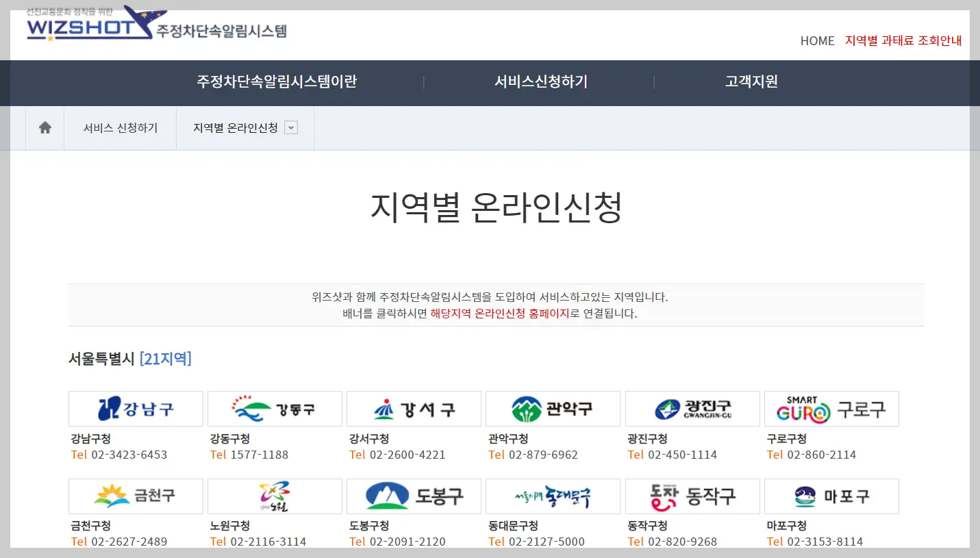Image resolution: width=980 pixels, height=558 pixels.
Task: Click the SMART GURO 구로구 banner
Action: click(831, 409)
